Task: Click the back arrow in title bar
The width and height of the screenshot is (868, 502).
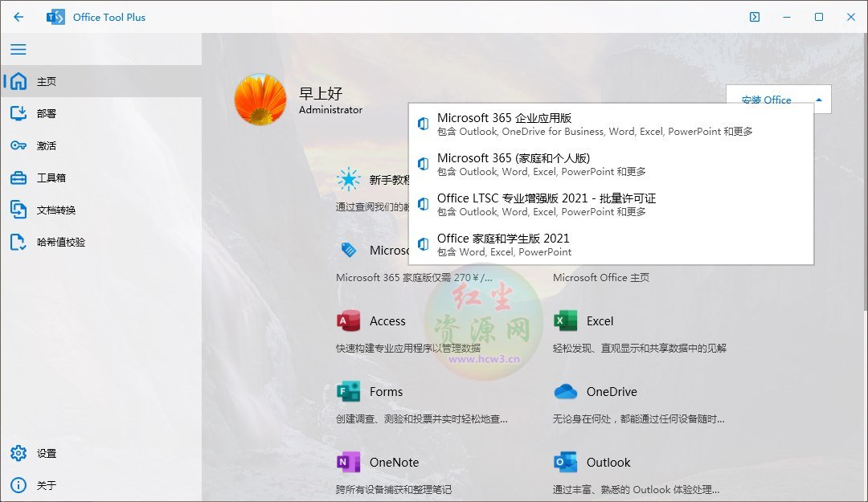Action: pos(18,17)
